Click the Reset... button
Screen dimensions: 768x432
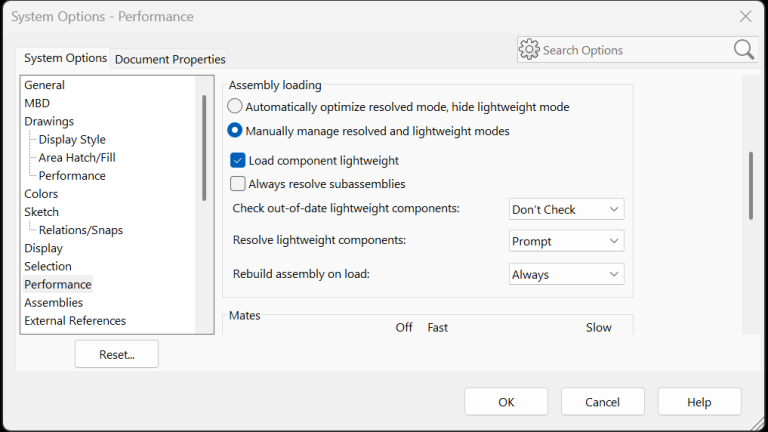[117, 354]
